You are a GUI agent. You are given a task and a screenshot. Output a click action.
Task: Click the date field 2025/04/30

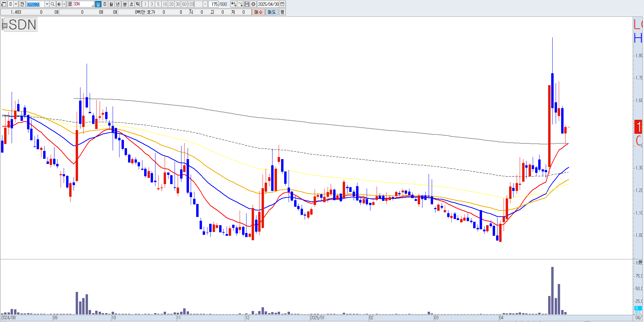coord(268,4)
